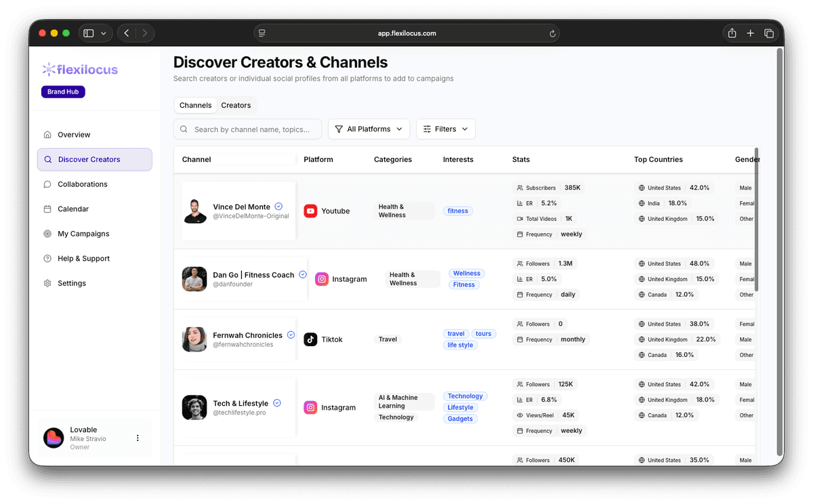The height and width of the screenshot is (504, 813).
Task: Open the Overview section in the sidebar
Action: pos(73,134)
